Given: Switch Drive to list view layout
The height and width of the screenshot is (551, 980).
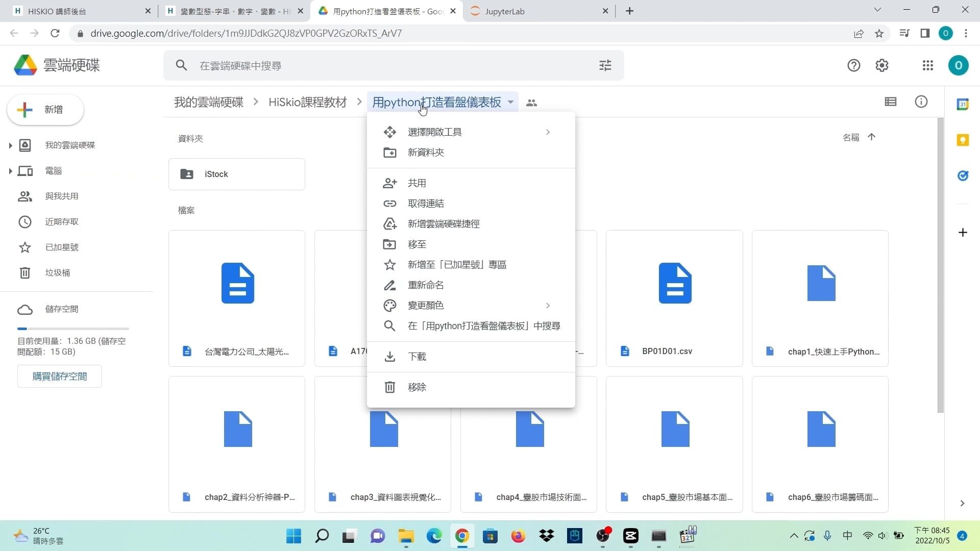Looking at the screenshot, I should [x=890, y=102].
